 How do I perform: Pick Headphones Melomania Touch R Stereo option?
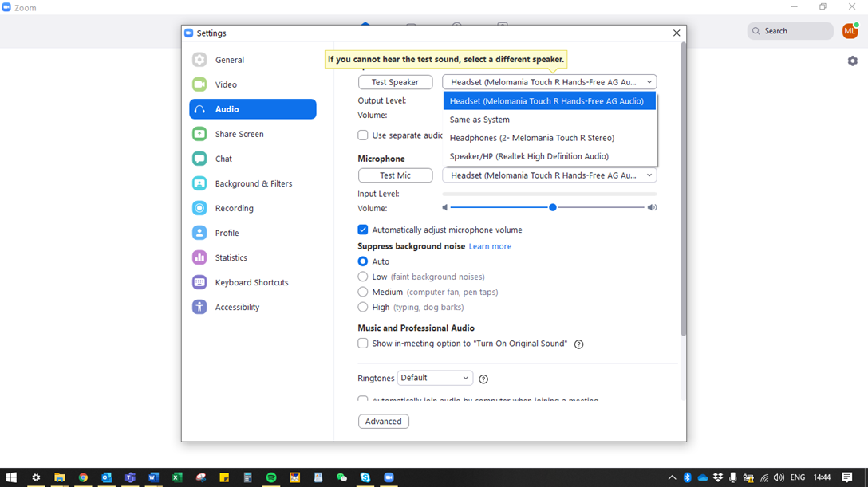(549, 138)
